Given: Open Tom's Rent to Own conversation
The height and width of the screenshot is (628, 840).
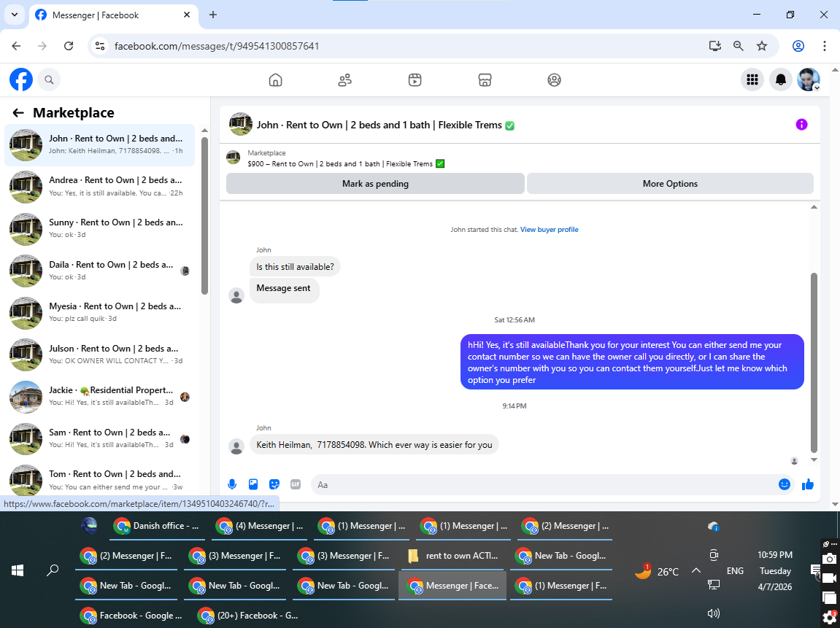Looking at the screenshot, I should point(100,480).
